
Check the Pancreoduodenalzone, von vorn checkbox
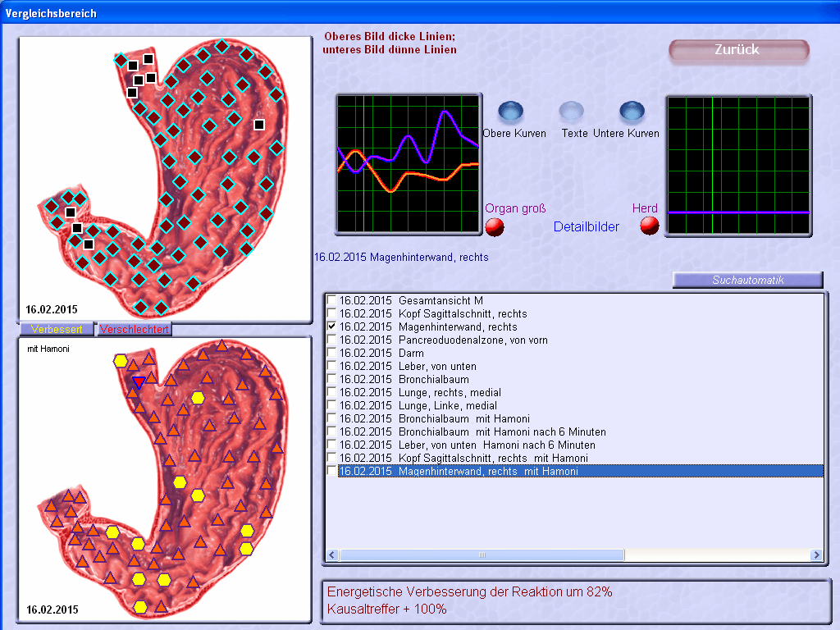point(331,339)
